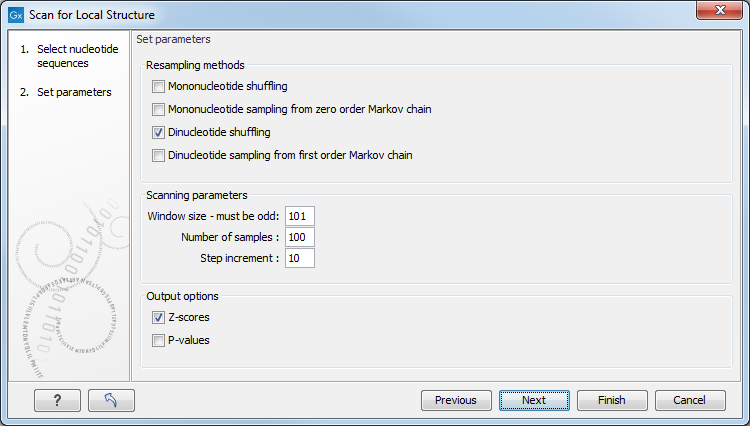Enable Dinucleotide sampling from first order Markov chain

(x=159, y=155)
